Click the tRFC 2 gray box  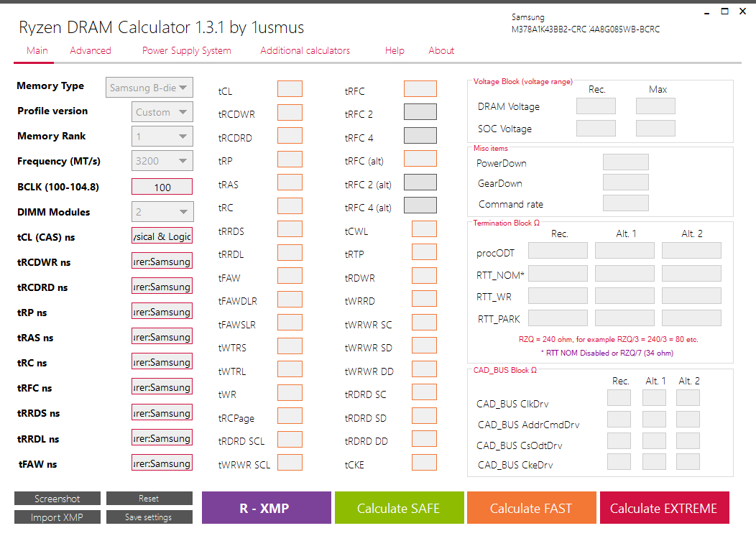pos(420,112)
